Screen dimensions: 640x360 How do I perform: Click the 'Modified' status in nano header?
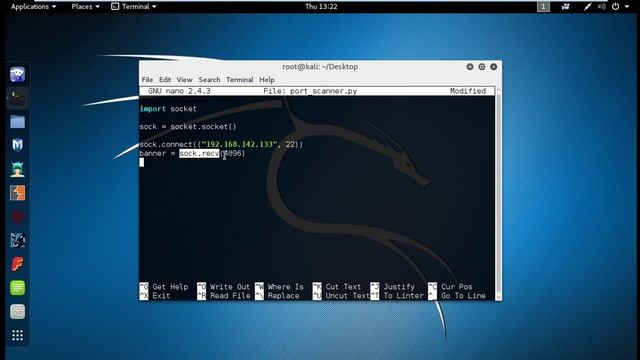pyautogui.click(x=468, y=91)
